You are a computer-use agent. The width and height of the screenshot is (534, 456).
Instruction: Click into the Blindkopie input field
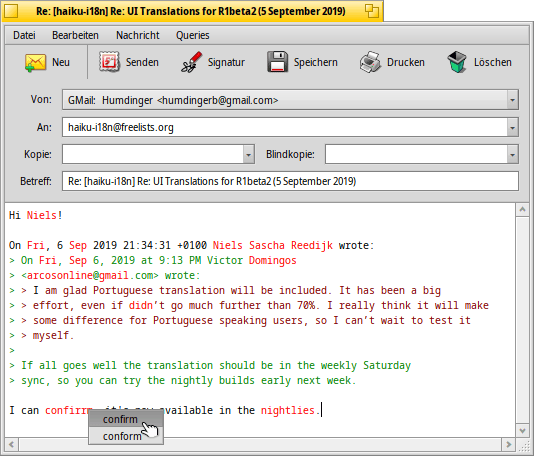[x=416, y=154]
